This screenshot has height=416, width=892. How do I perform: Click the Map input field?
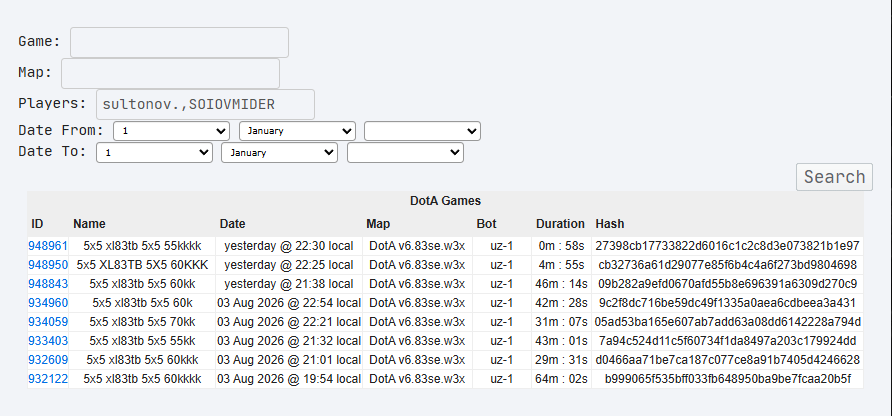pyautogui.click(x=170, y=73)
